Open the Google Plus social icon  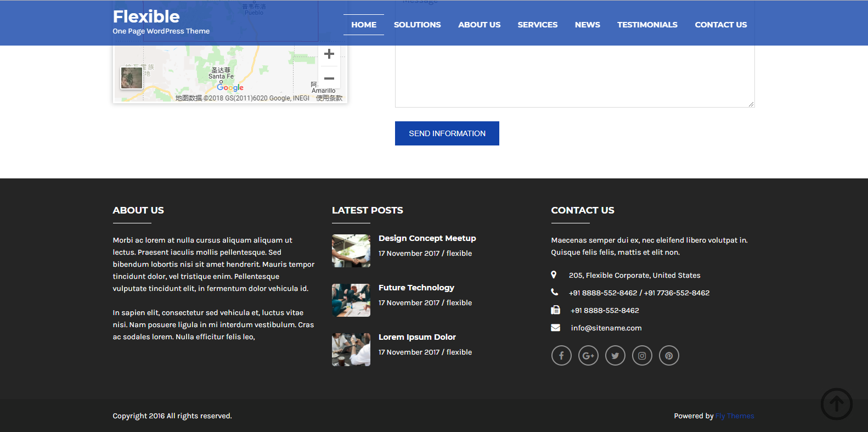[588, 356]
